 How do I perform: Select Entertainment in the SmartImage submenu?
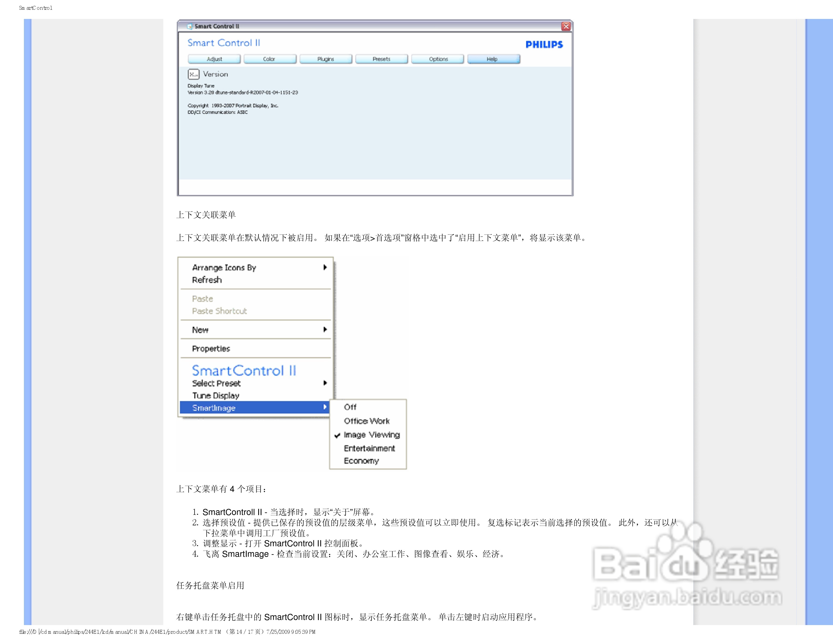[369, 448]
